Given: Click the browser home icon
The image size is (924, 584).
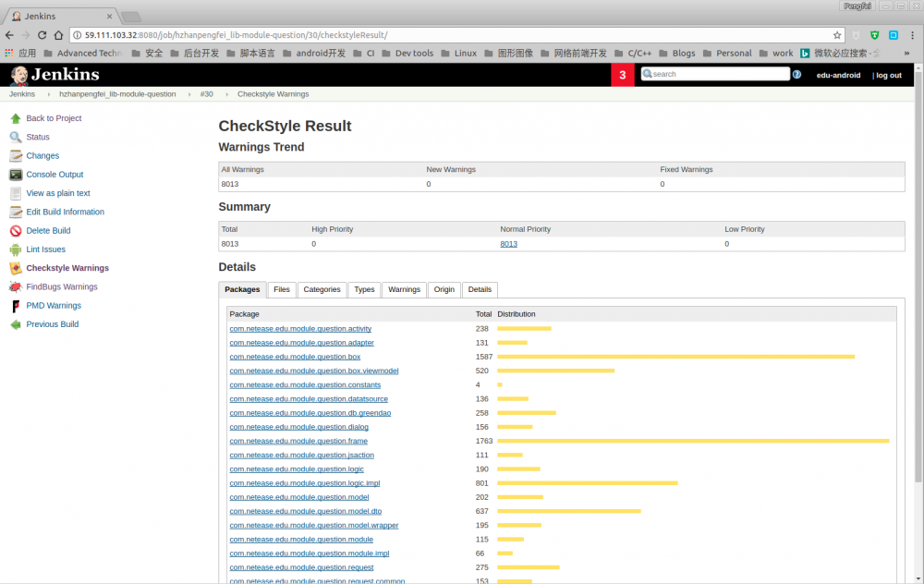Looking at the screenshot, I should [58, 35].
